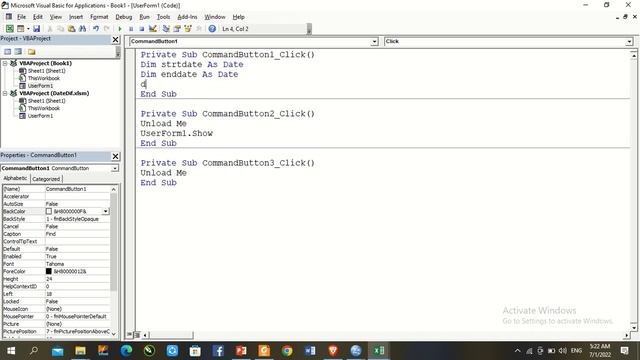
Task: Open the Project Explorer toolbar icon
Action: coord(166,29)
